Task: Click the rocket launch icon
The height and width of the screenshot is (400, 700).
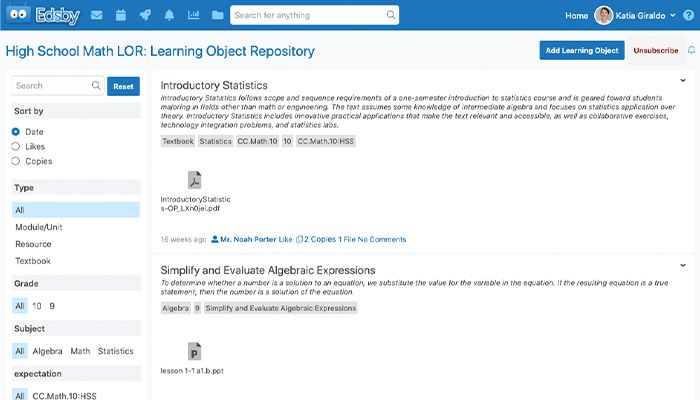Action: (x=145, y=16)
